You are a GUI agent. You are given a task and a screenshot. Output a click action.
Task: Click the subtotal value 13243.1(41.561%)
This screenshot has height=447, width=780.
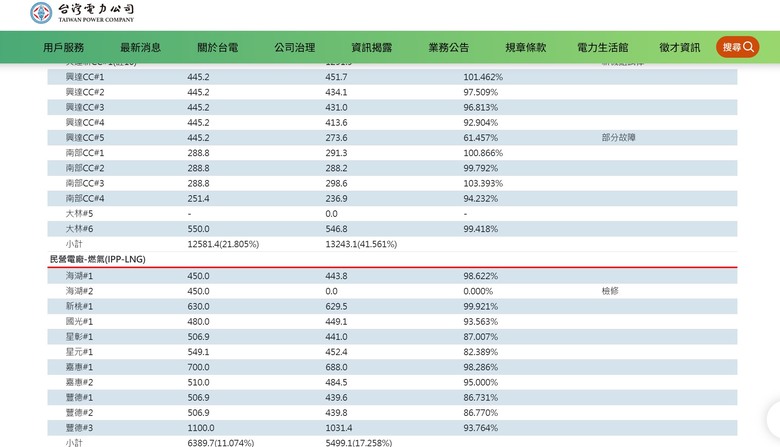click(361, 244)
